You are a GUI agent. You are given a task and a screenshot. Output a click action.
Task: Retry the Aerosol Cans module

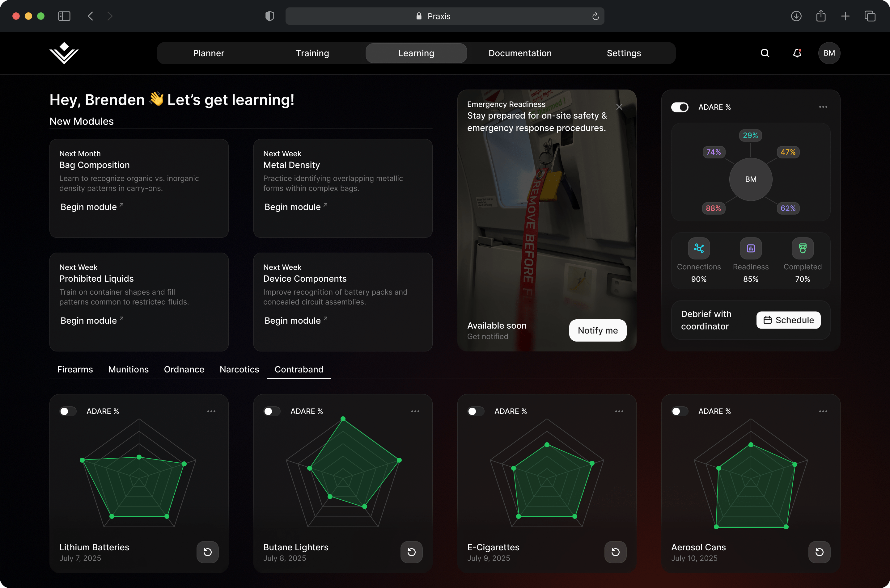click(x=819, y=552)
